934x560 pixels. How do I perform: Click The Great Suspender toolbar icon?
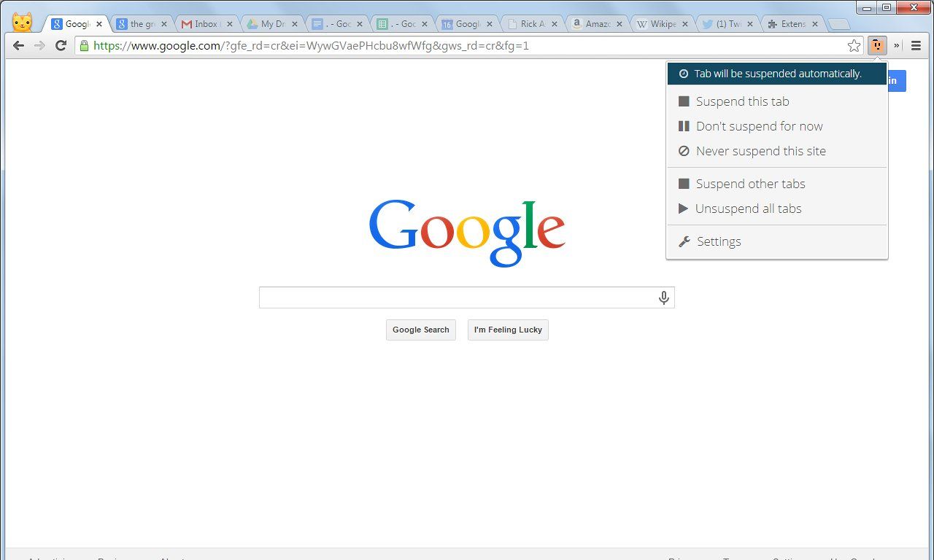(876, 45)
